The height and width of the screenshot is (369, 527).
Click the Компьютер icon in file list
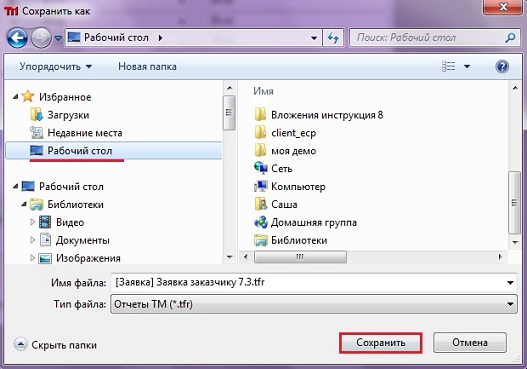point(261,186)
